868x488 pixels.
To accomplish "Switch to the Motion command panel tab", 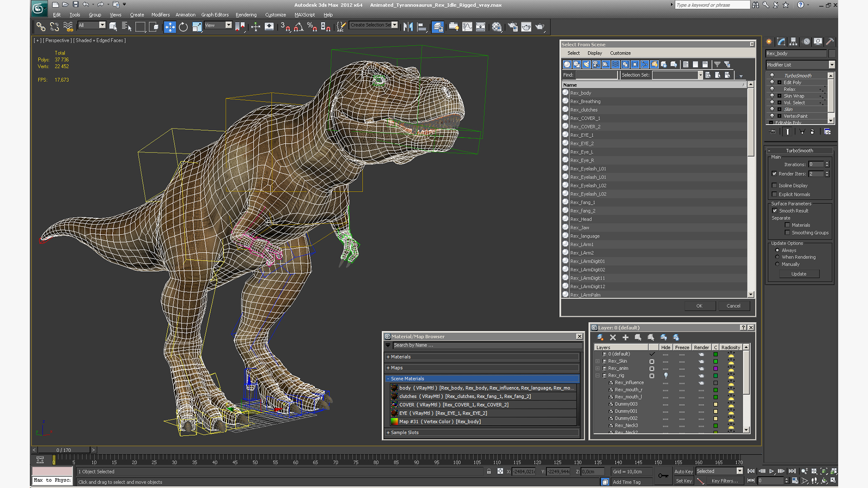I will [x=806, y=42].
